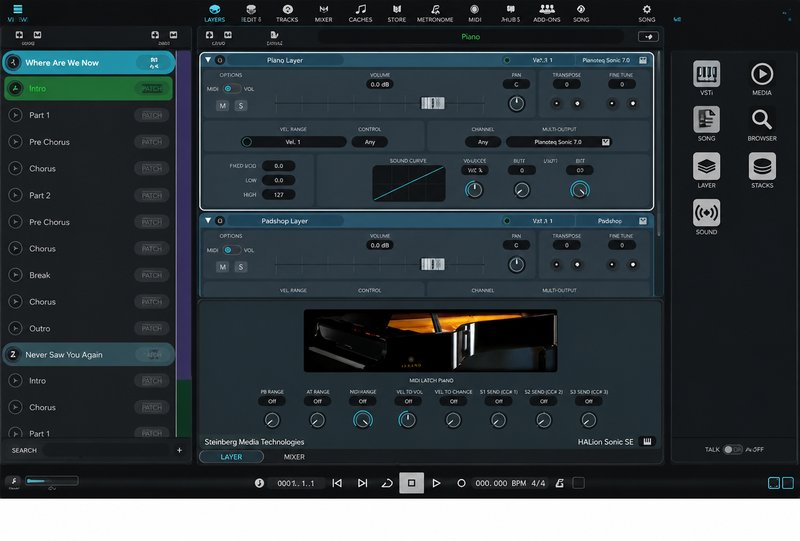The image size is (800, 541).
Task: Switch to the MIXER tab at bottom
Action: point(294,457)
